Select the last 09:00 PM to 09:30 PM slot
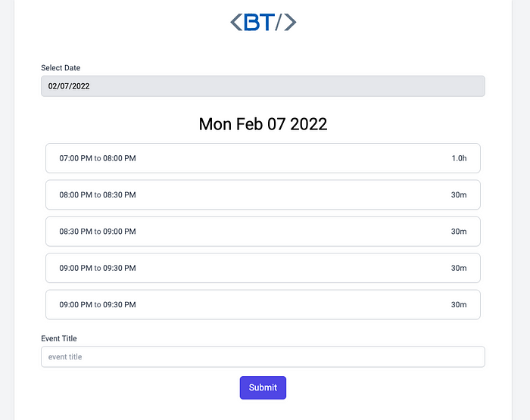 coord(263,304)
